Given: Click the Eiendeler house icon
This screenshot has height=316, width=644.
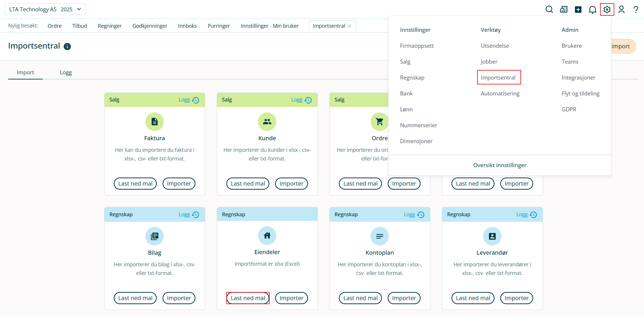Looking at the screenshot, I should pos(267,236).
